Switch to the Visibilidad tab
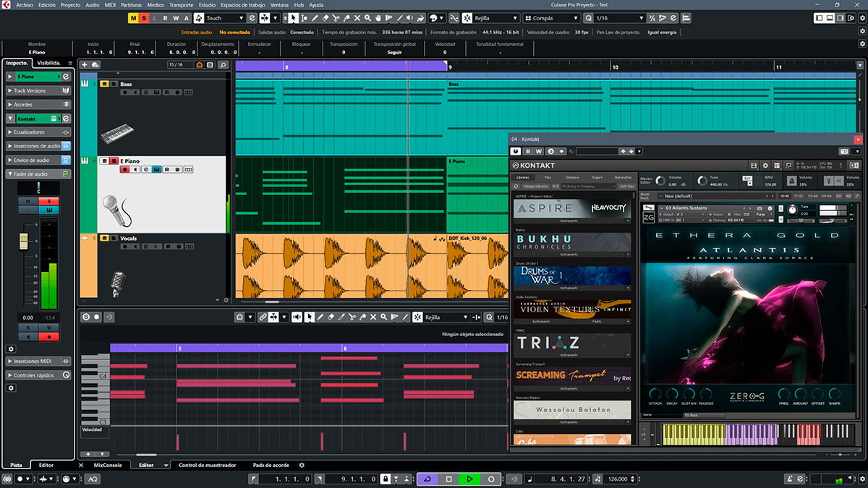The width and height of the screenshot is (868, 488). [48, 63]
